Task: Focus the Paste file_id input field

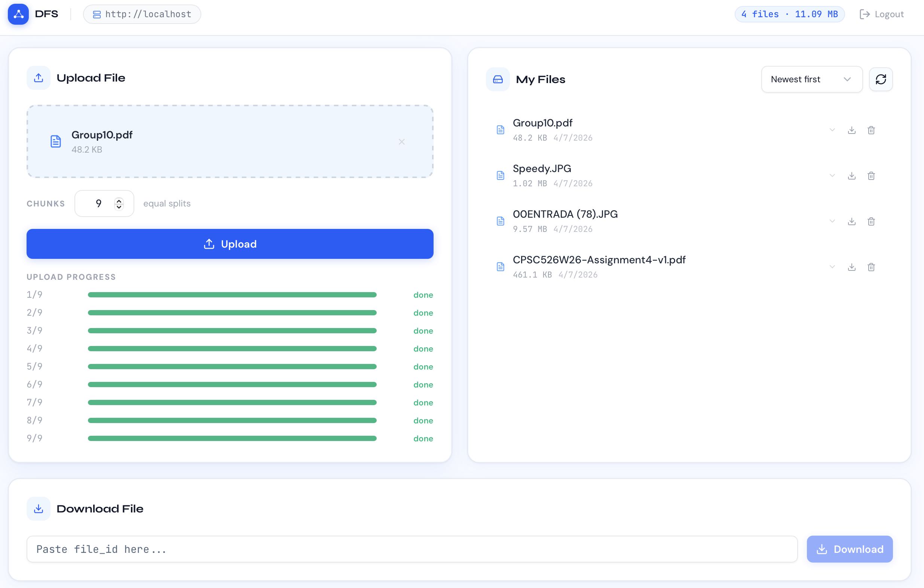Action: (x=412, y=549)
